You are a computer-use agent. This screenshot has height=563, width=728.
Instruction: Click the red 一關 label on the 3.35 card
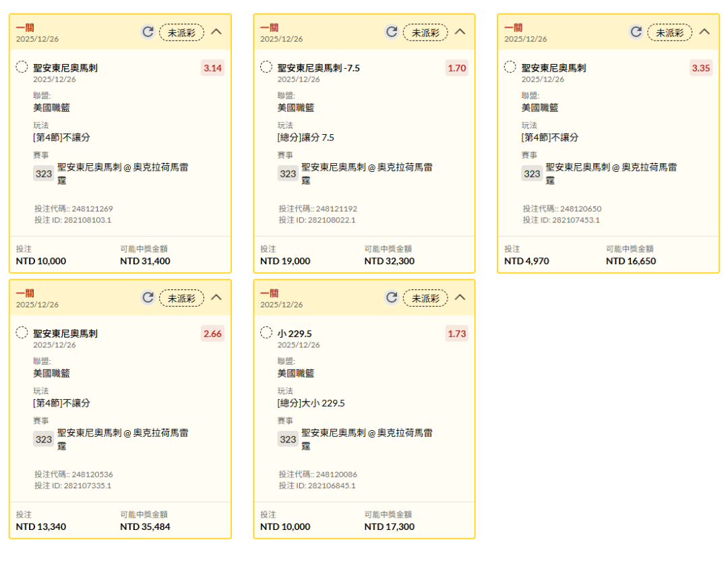tap(514, 28)
